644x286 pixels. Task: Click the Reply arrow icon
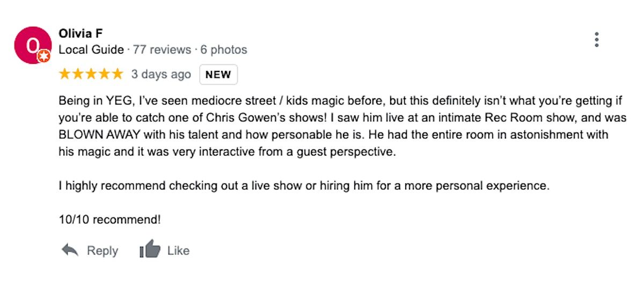70,250
